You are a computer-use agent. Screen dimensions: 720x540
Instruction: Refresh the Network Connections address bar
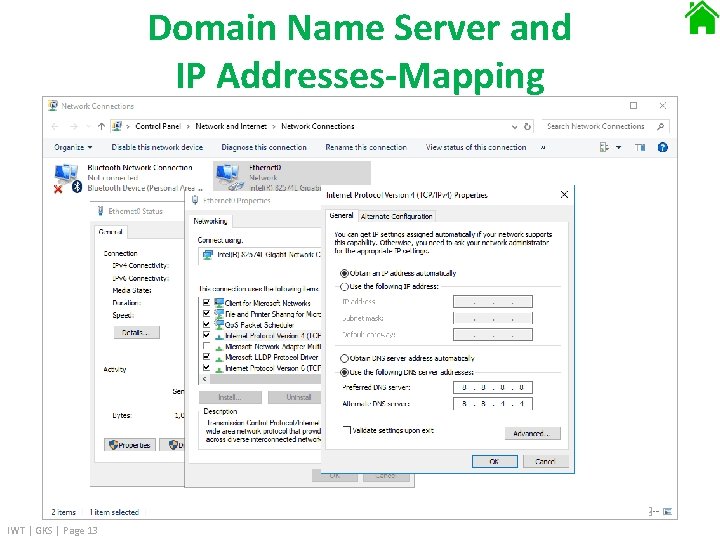pos(528,126)
